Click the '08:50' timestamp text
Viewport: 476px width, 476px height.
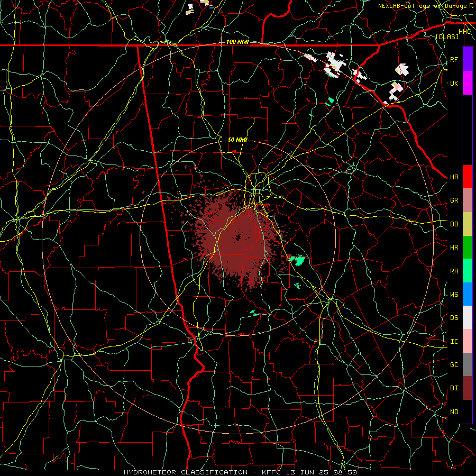click(344, 472)
